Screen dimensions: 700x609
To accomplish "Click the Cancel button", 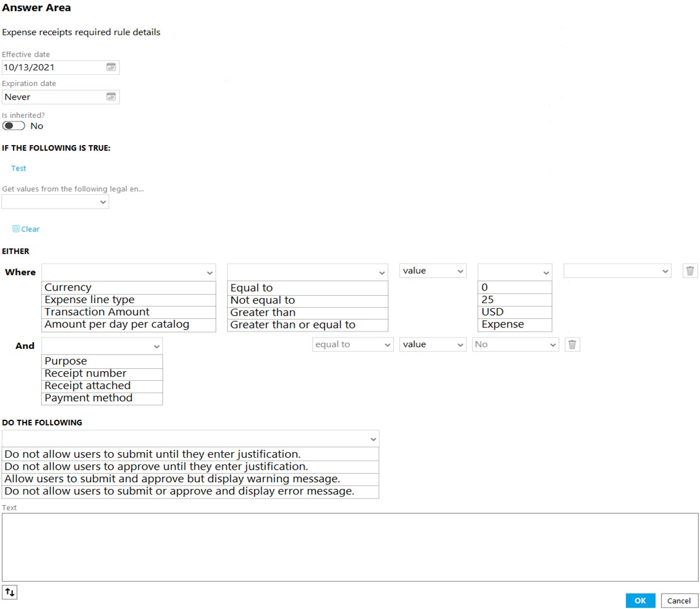I will [x=679, y=601].
